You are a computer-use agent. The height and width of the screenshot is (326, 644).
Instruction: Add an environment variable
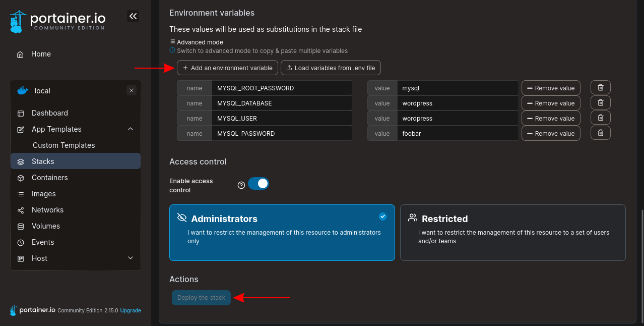[x=227, y=68]
